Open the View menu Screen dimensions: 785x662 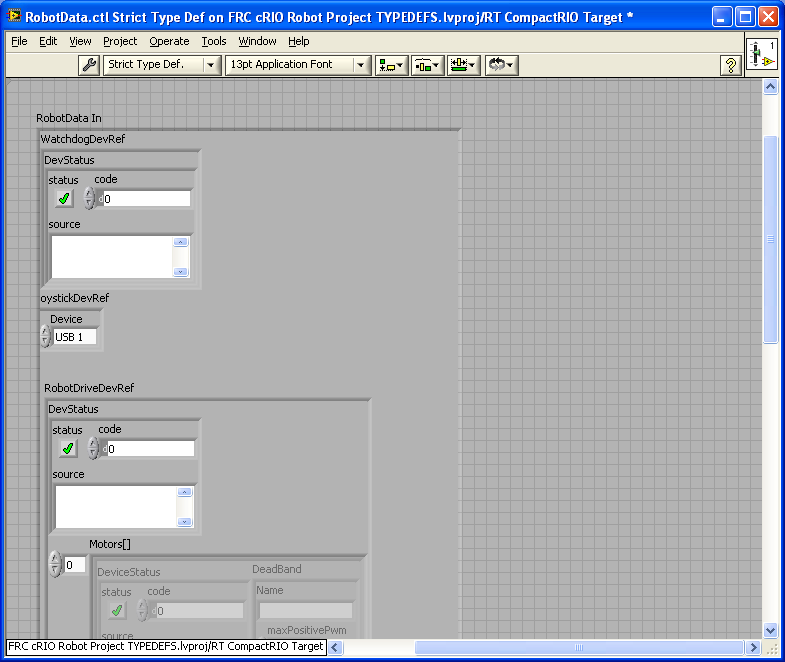tap(80, 41)
